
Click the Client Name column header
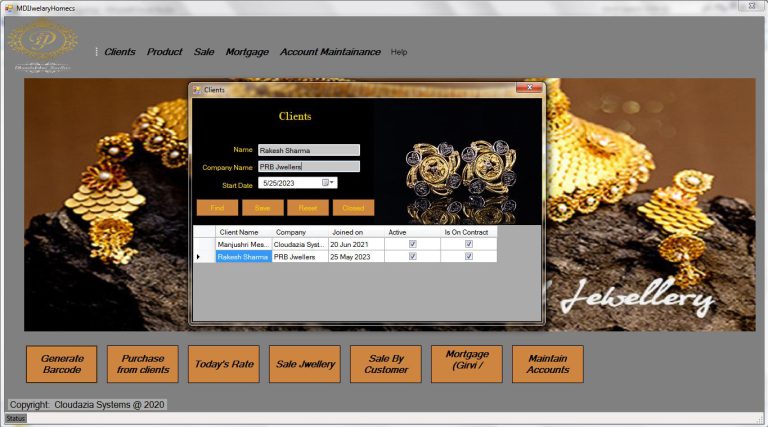click(x=243, y=232)
